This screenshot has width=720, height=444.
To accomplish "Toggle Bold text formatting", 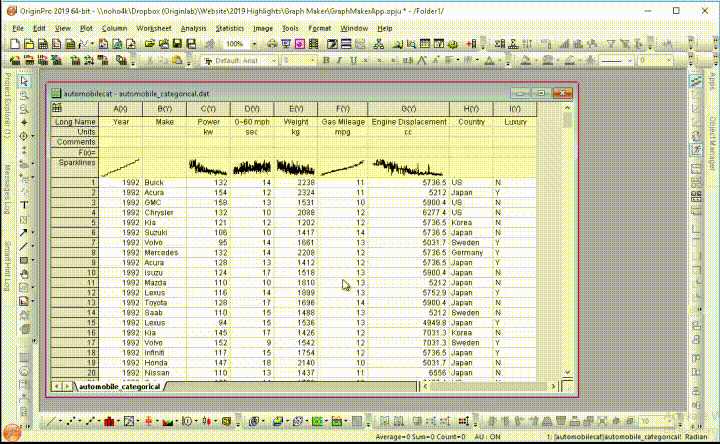I will click(326, 60).
